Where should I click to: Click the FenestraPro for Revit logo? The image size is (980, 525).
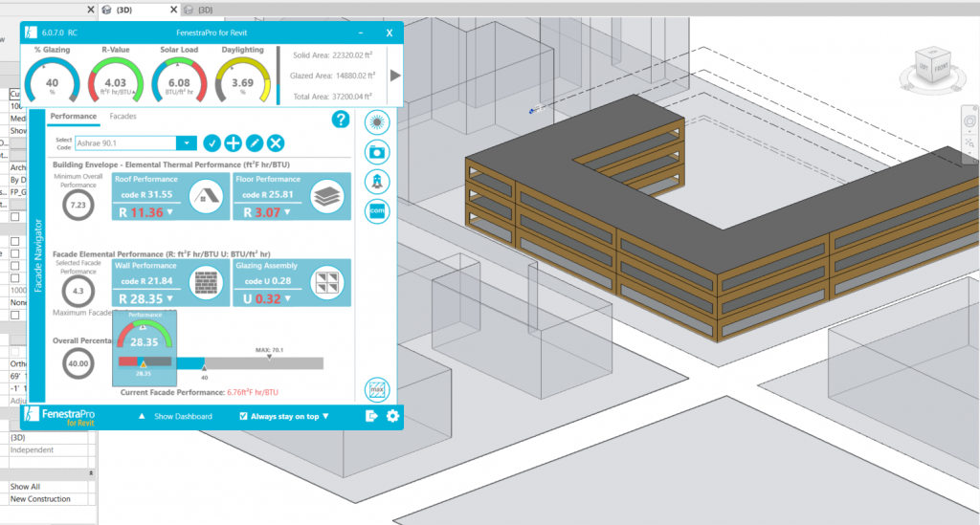point(59,416)
